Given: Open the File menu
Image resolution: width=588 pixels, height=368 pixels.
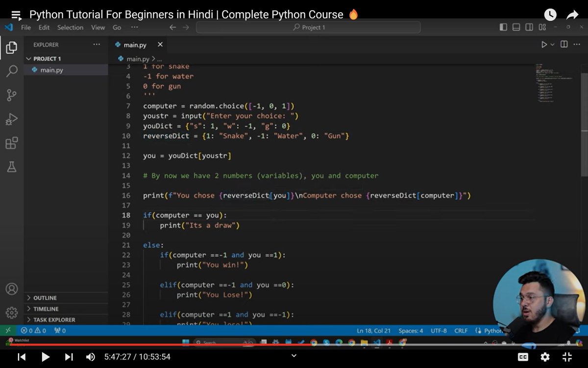Looking at the screenshot, I should click(x=25, y=27).
